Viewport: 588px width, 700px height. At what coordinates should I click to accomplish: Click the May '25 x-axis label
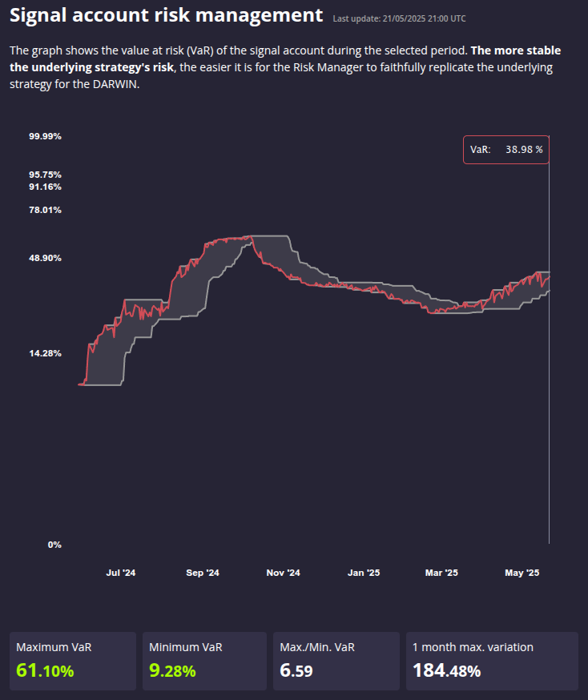click(522, 573)
